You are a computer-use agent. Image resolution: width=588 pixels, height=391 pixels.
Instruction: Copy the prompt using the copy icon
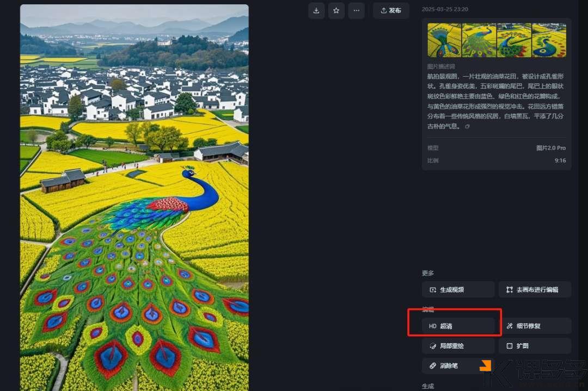[x=467, y=127]
